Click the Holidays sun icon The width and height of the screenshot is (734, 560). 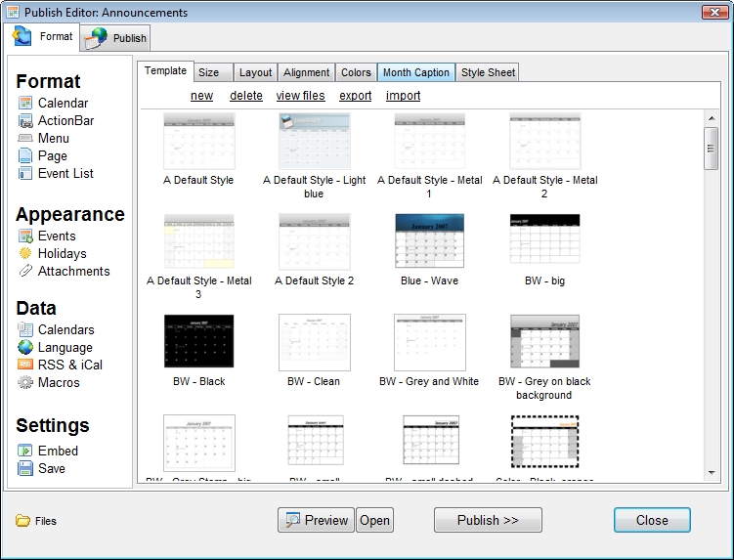[x=25, y=254]
